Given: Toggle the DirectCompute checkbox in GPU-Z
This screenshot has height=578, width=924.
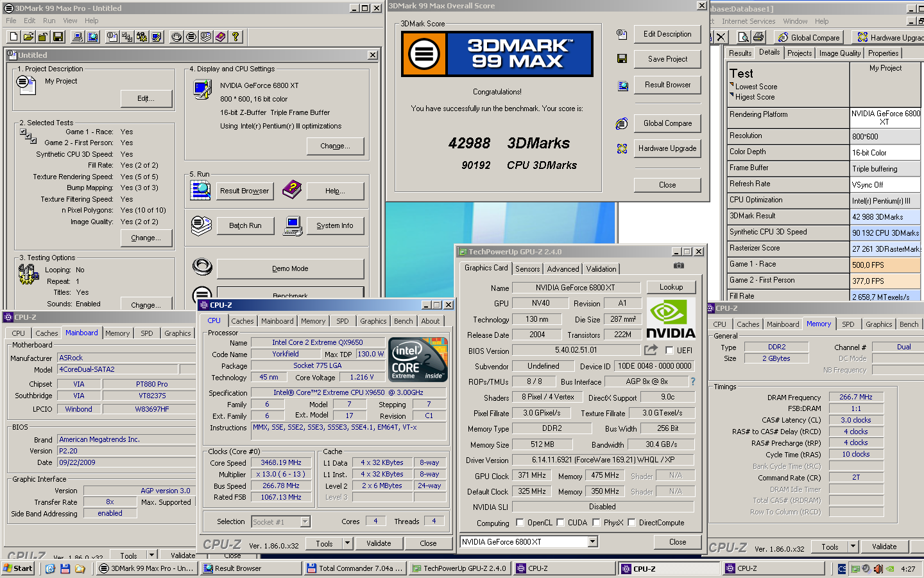Looking at the screenshot, I should click(631, 523).
